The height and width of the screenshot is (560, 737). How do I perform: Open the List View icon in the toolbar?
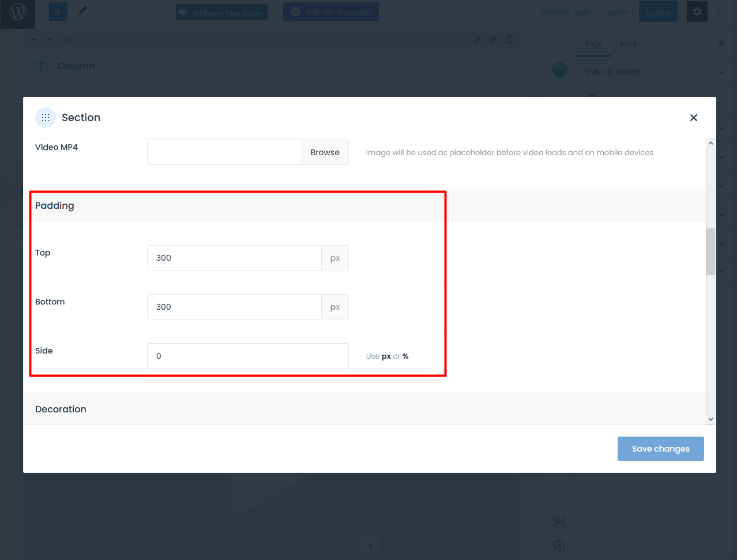(165, 12)
